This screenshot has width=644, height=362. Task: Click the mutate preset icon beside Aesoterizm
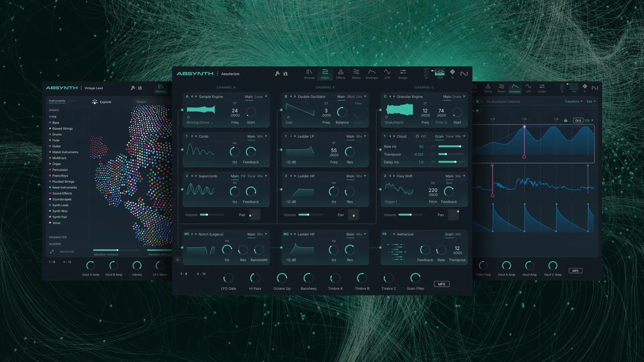tap(277, 74)
